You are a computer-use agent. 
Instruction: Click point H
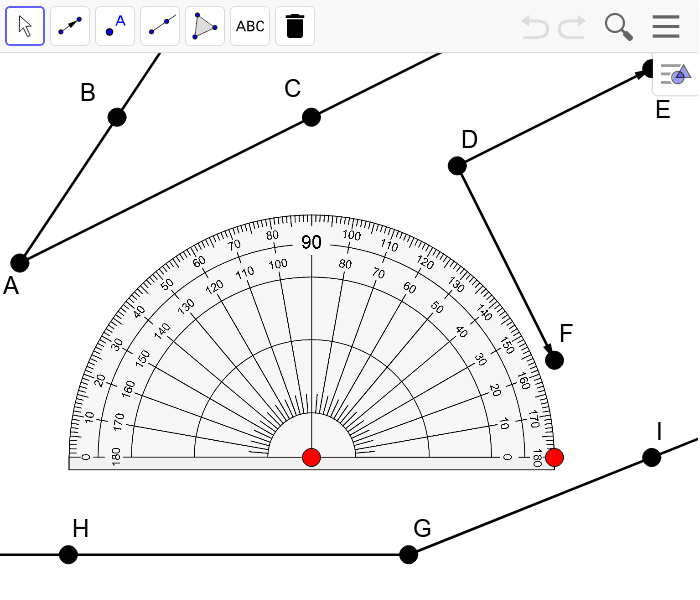pyautogui.click(x=68, y=555)
